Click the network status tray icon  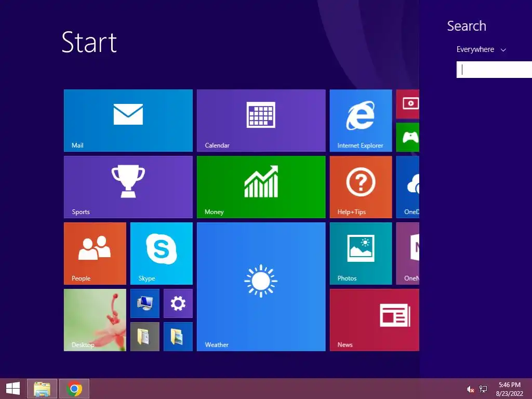click(483, 389)
